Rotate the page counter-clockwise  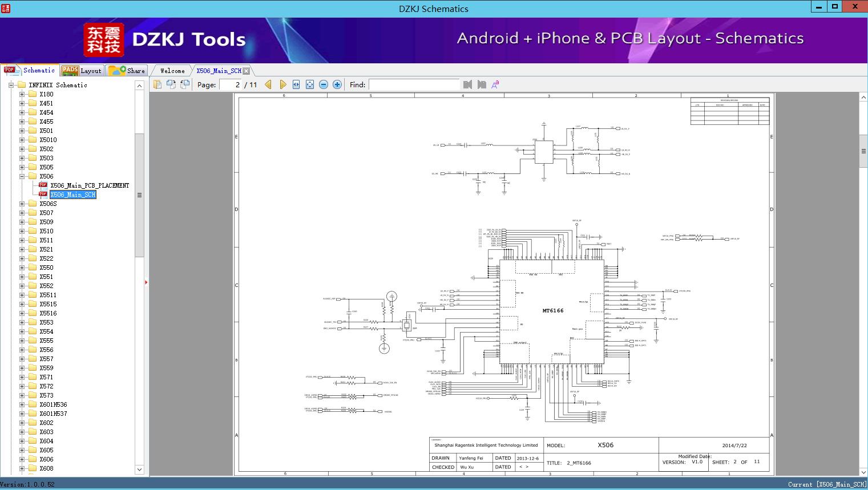pyautogui.click(x=185, y=84)
